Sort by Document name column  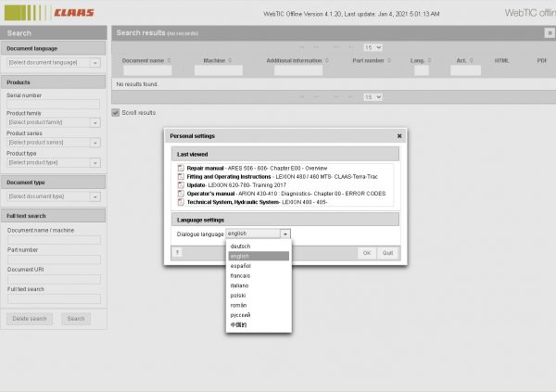click(169, 60)
